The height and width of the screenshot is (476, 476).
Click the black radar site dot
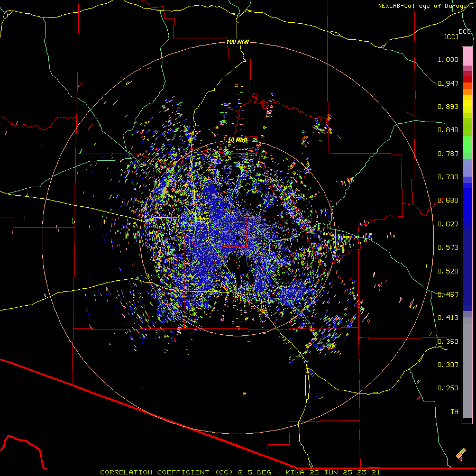point(238,237)
